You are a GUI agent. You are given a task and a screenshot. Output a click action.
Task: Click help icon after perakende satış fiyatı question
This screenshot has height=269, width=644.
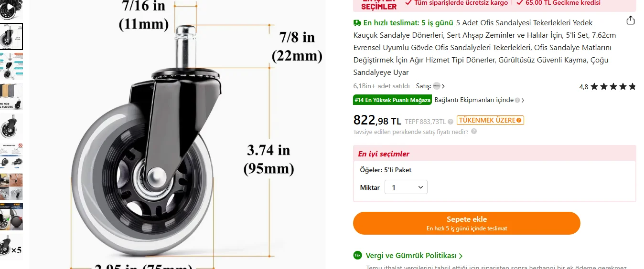pos(474,131)
